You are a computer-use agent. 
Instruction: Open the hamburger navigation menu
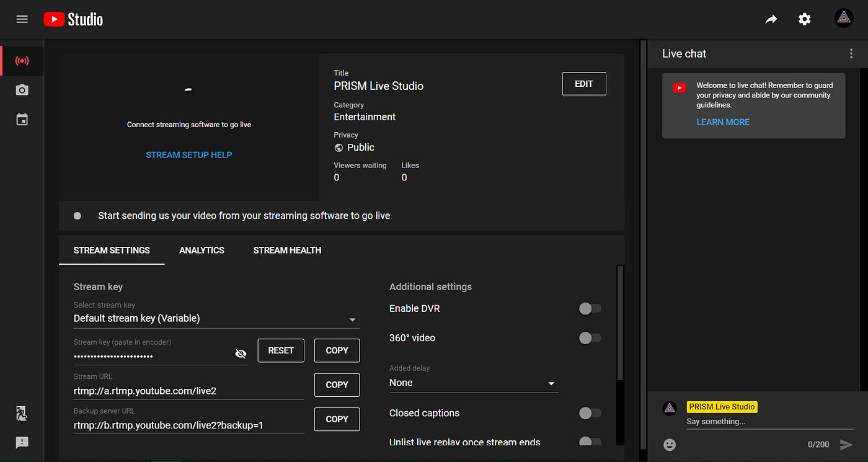click(x=22, y=19)
